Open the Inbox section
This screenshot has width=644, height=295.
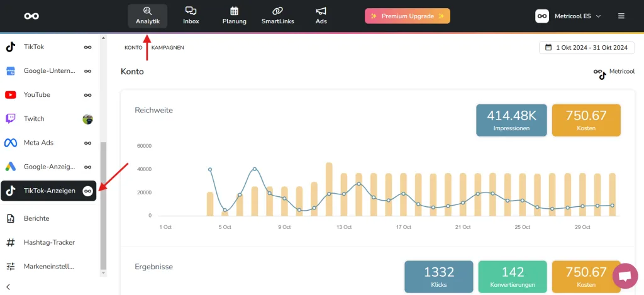click(191, 16)
